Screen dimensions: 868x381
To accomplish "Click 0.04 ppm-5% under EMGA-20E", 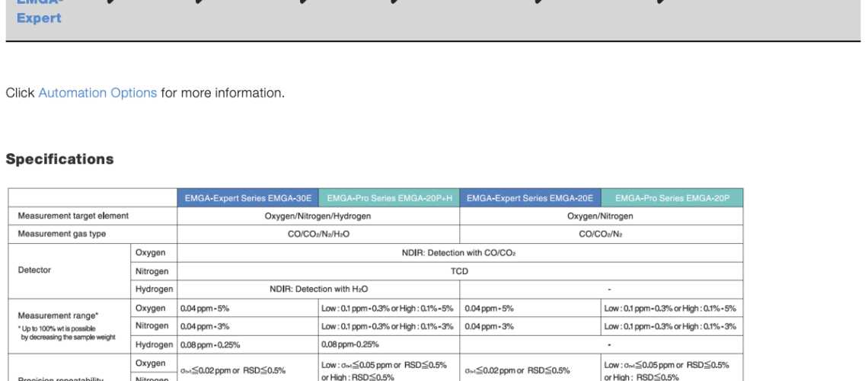I will click(x=490, y=309).
